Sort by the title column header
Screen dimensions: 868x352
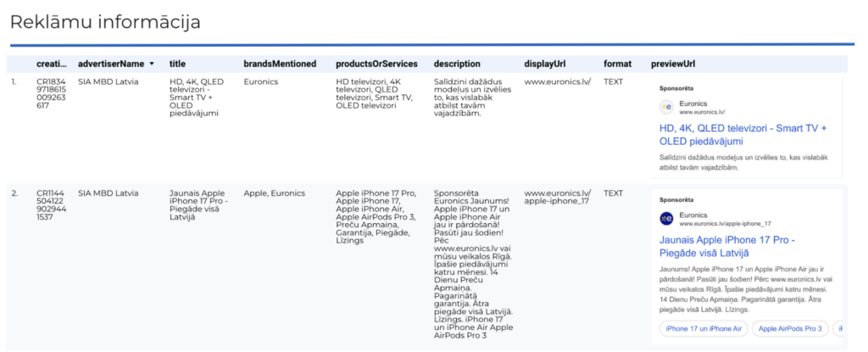178,64
